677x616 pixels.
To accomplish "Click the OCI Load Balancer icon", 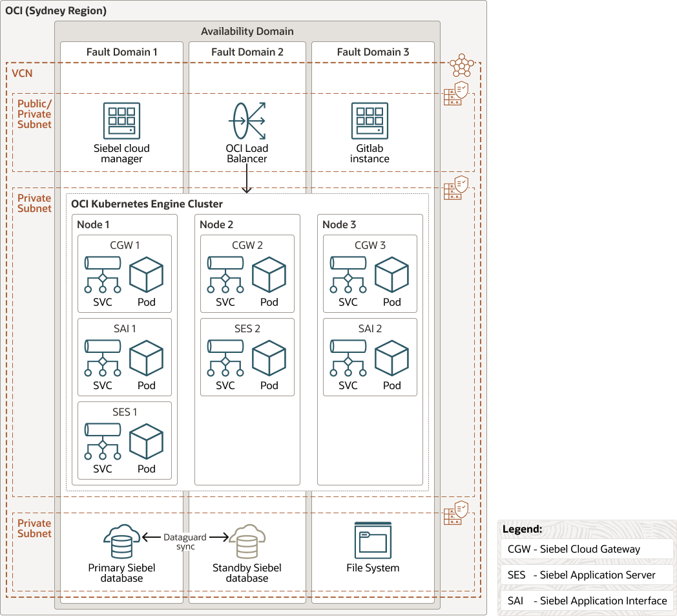I will 247,121.
